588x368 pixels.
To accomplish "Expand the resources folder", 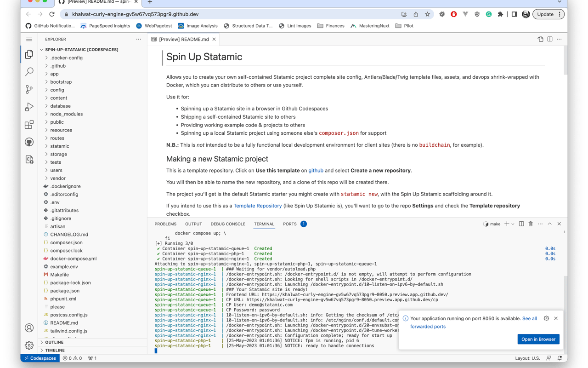I will [x=61, y=130].
